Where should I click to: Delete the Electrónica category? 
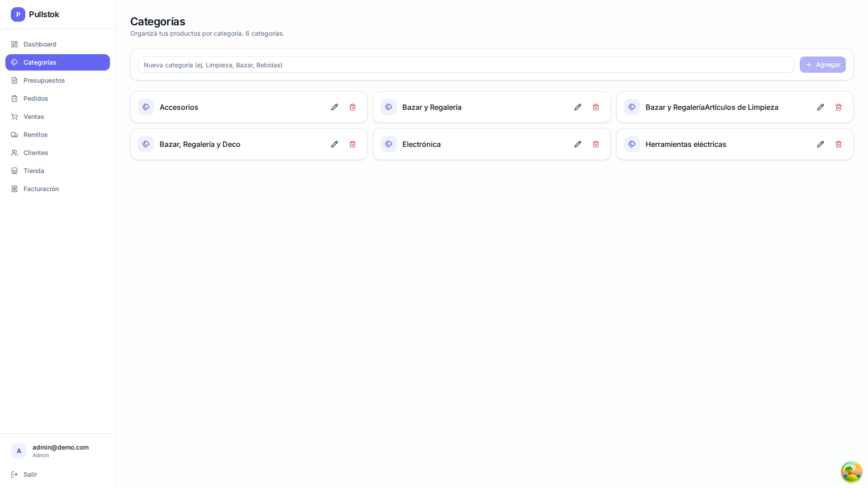pos(596,144)
